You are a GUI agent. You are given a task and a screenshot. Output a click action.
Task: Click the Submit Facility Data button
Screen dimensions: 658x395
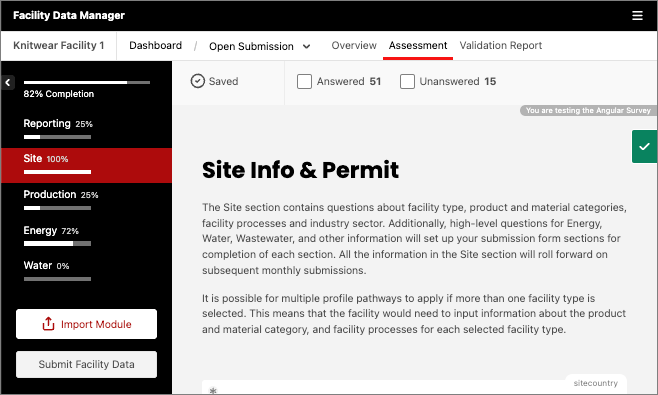(86, 364)
